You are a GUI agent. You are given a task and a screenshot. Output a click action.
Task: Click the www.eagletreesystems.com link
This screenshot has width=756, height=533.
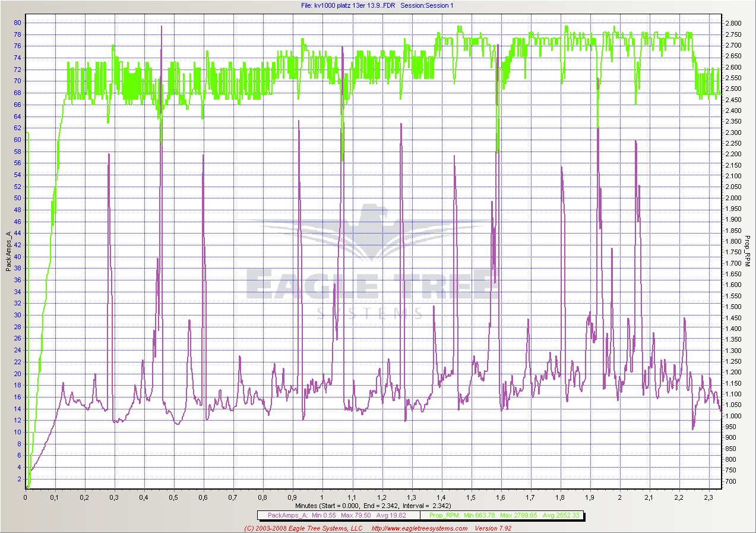pyautogui.click(x=419, y=528)
